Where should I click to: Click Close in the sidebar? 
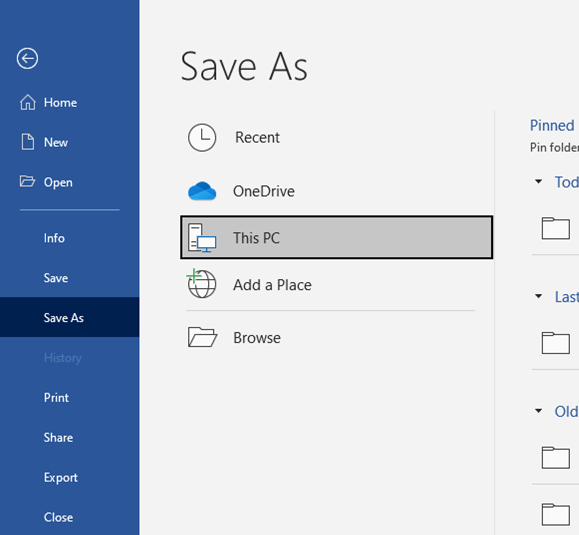click(x=70, y=517)
